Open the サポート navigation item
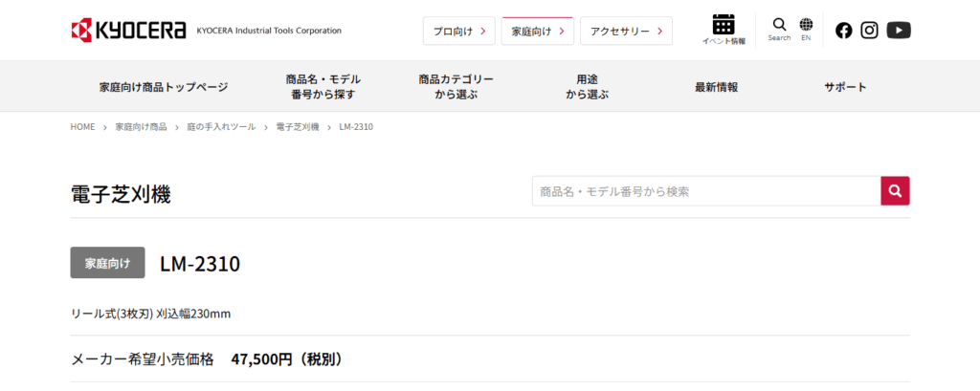980x391 pixels. pos(845,87)
